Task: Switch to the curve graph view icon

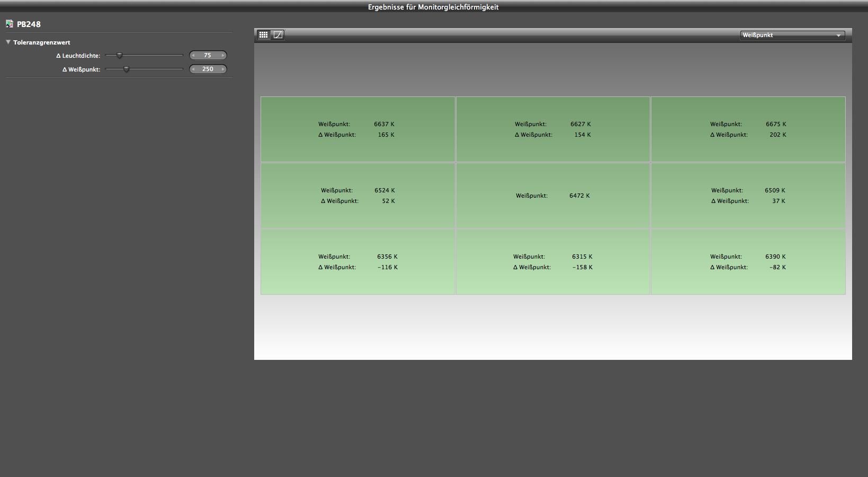Action: 278,35
